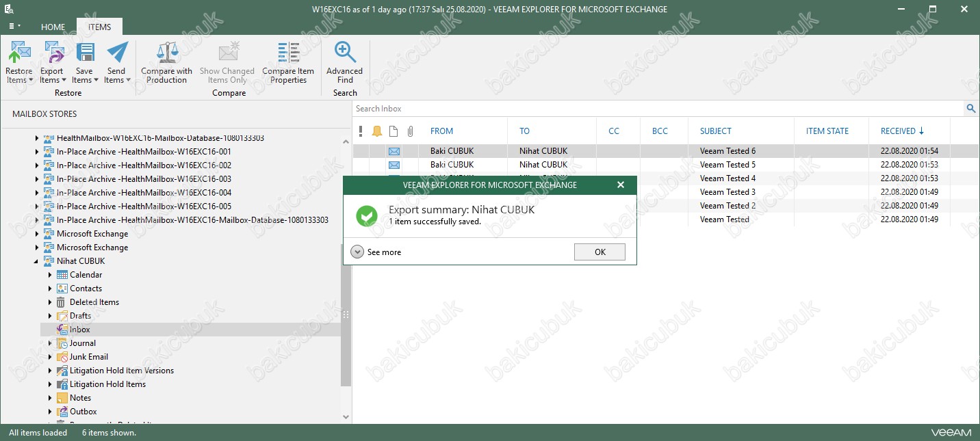Select the Deleted Items folder icon
Screen dimensions: 980x441
point(62,302)
